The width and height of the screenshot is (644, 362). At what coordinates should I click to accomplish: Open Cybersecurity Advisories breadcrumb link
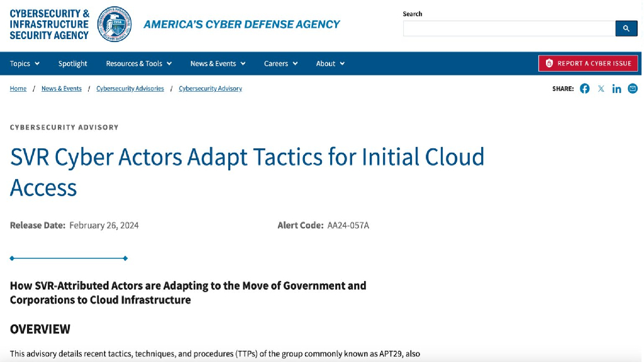[130, 89]
